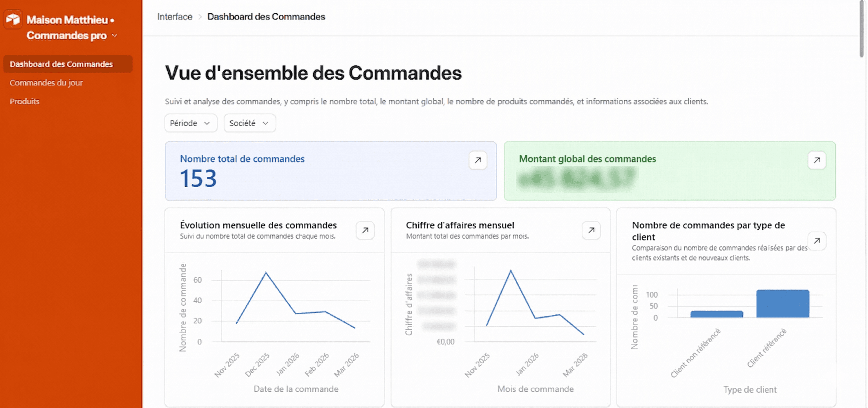
Task: Expand the Chiffre d'affaires mensuel chart
Action: (x=591, y=230)
